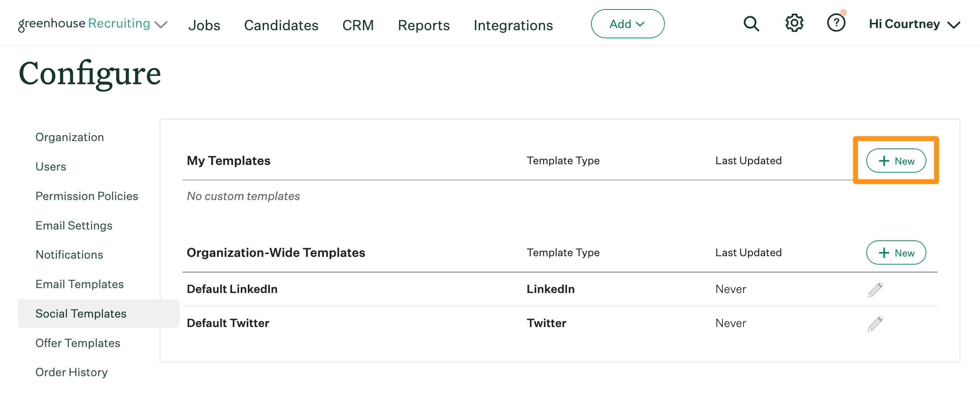Create a new template under My Templates
The height and width of the screenshot is (393, 980).
896,161
